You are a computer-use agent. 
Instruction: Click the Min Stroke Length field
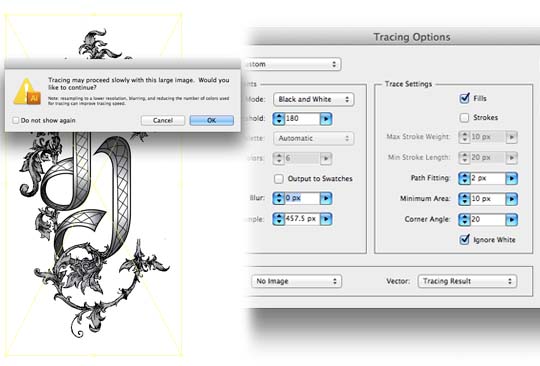[488, 158]
